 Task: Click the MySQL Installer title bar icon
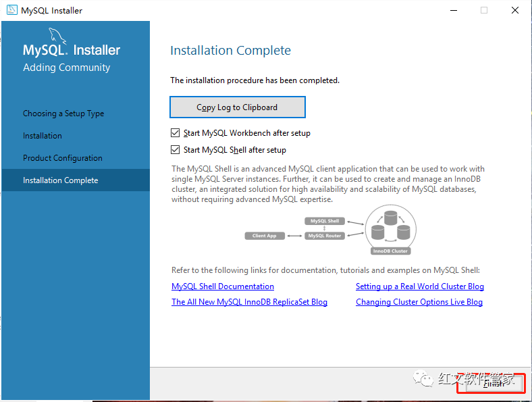click(12, 10)
